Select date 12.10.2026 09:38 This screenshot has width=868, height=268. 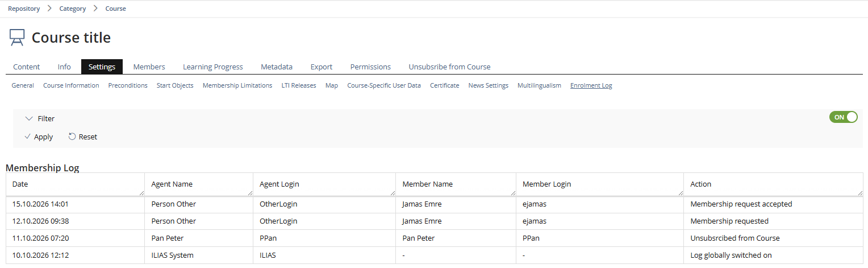click(x=40, y=221)
